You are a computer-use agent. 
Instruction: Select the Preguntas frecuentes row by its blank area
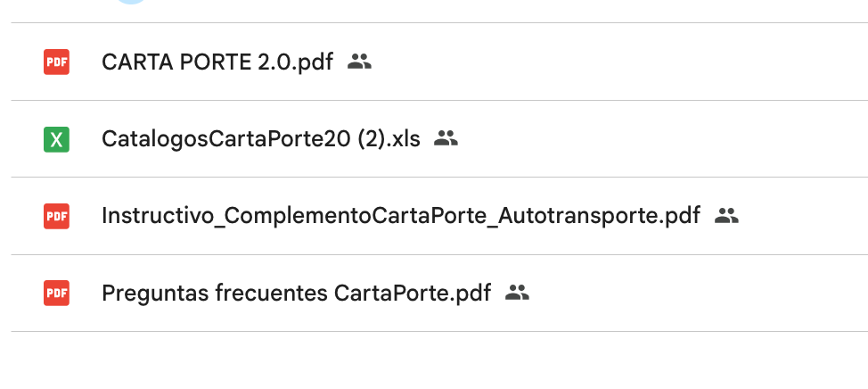pos(695,293)
